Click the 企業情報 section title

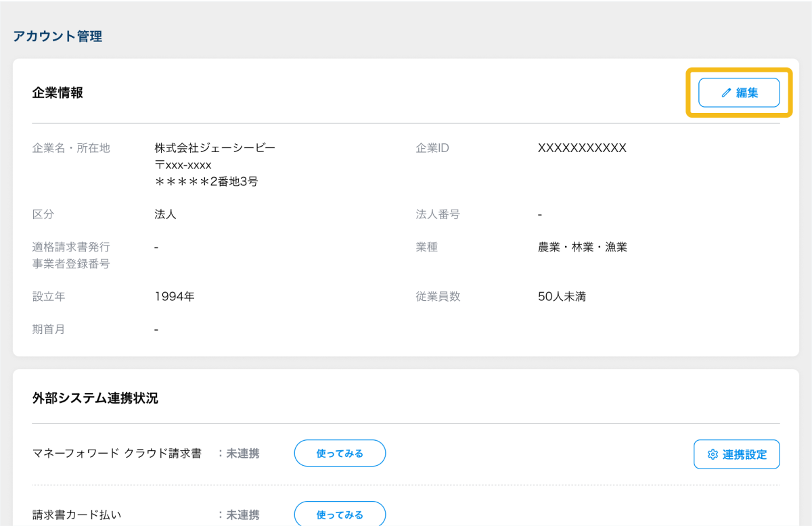tap(58, 93)
